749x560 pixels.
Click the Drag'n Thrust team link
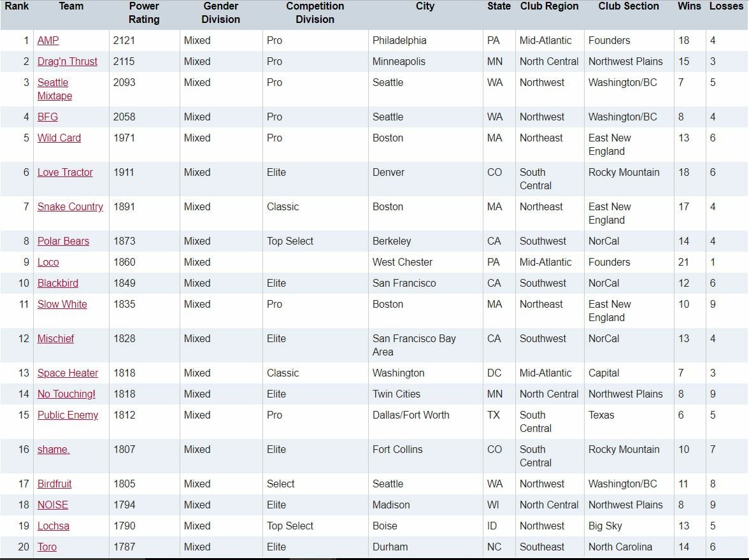(67, 61)
